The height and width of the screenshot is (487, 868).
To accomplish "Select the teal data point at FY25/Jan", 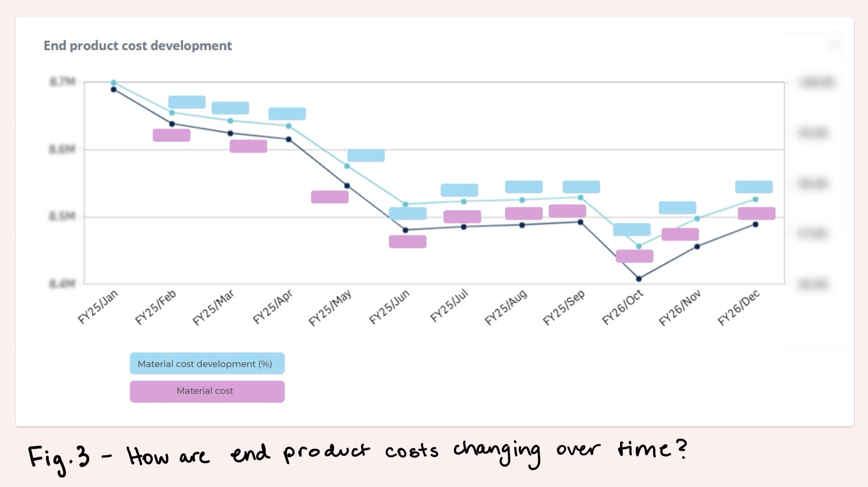I will click(114, 83).
